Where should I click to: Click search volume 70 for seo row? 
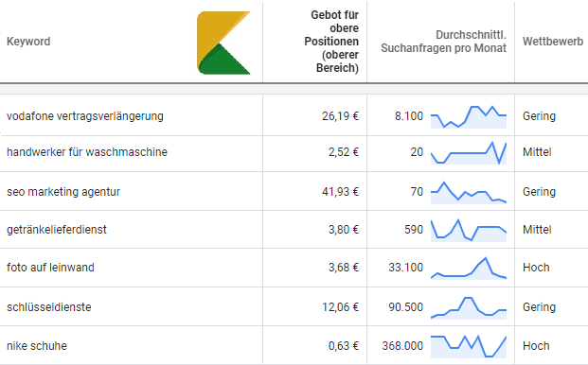click(x=417, y=192)
